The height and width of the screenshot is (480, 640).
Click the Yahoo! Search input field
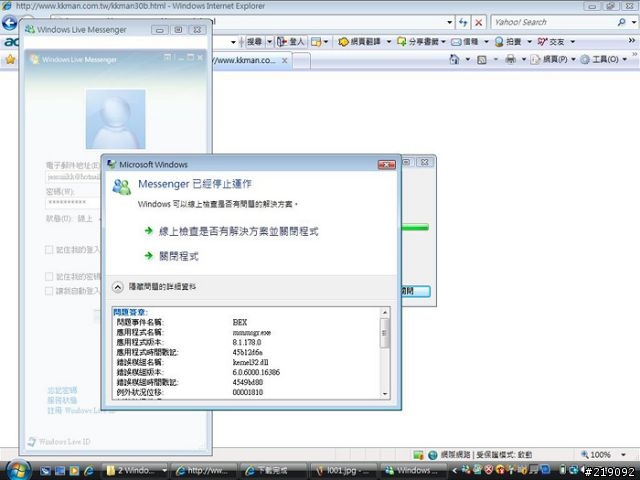[553, 22]
